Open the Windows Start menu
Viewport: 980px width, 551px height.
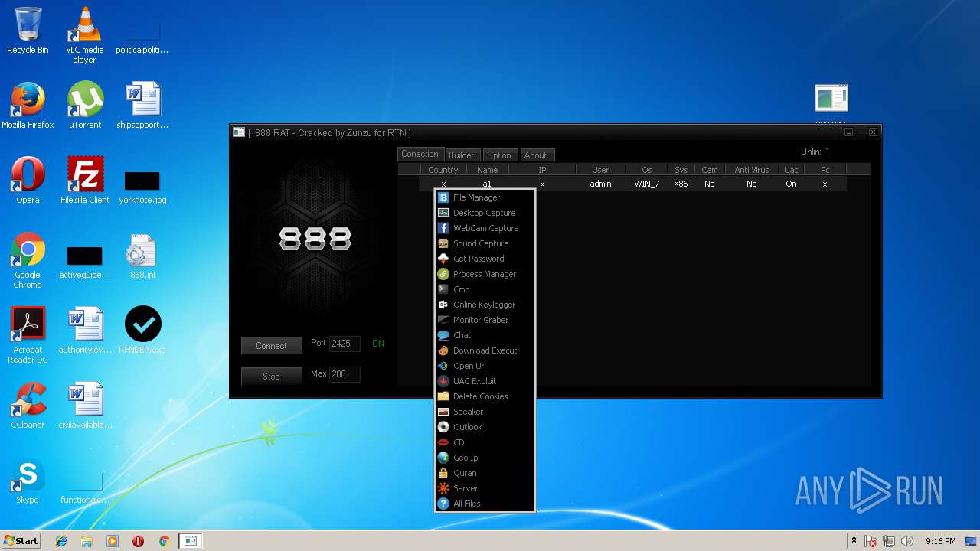coord(21,541)
